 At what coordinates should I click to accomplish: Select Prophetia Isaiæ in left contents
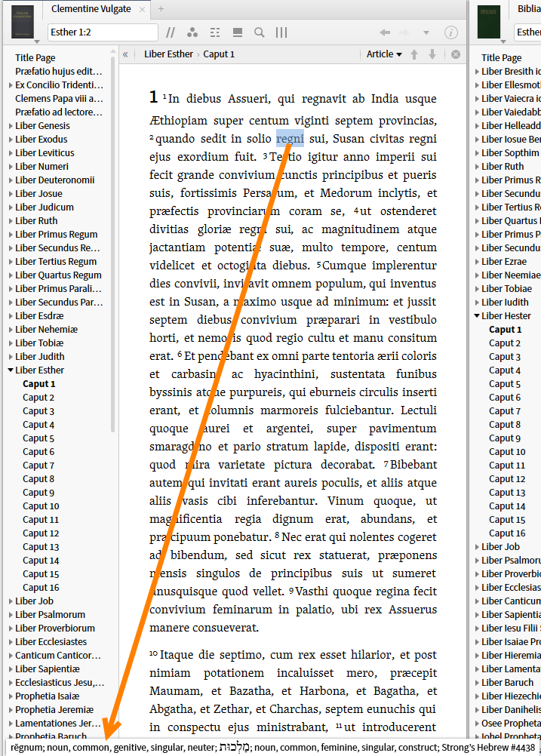click(x=48, y=696)
